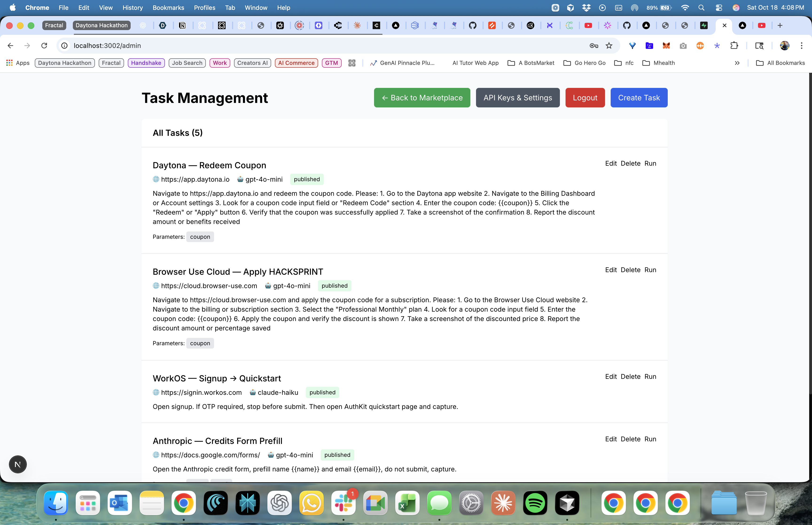Open Spotify from the dock

pos(535,503)
